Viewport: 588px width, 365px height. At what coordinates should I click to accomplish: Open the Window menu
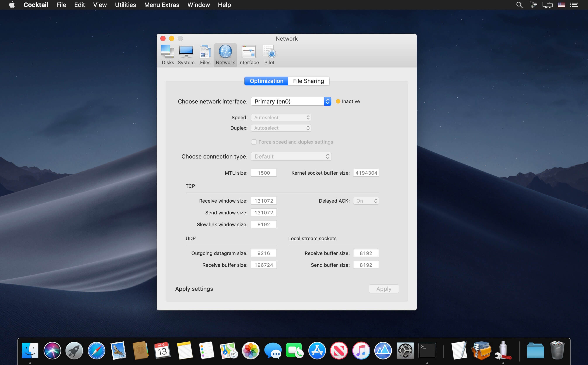[199, 5]
